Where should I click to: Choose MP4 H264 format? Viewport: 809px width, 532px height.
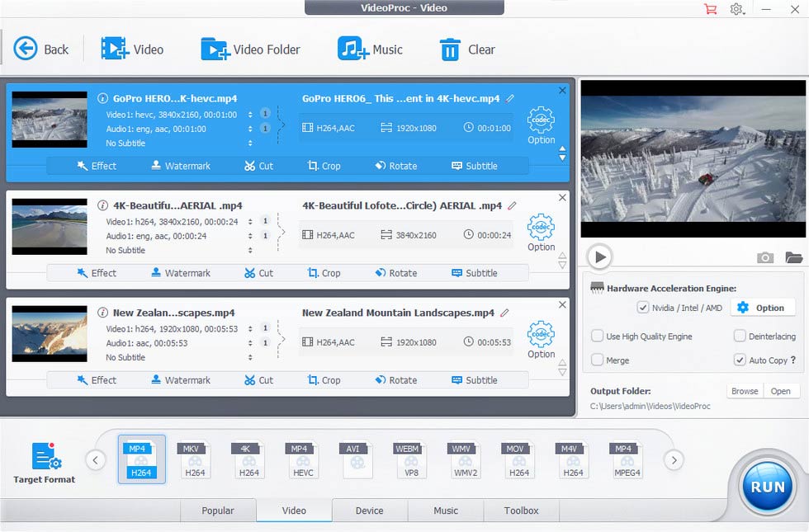point(141,459)
